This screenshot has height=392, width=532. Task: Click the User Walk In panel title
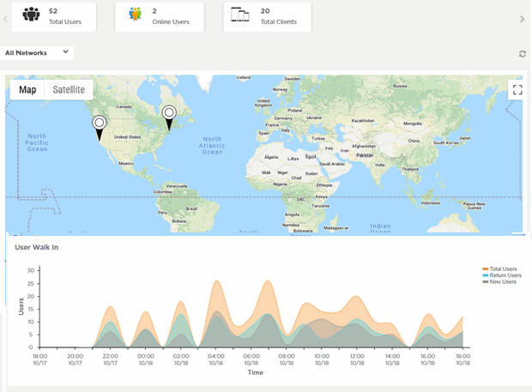[x=36, y=247]
